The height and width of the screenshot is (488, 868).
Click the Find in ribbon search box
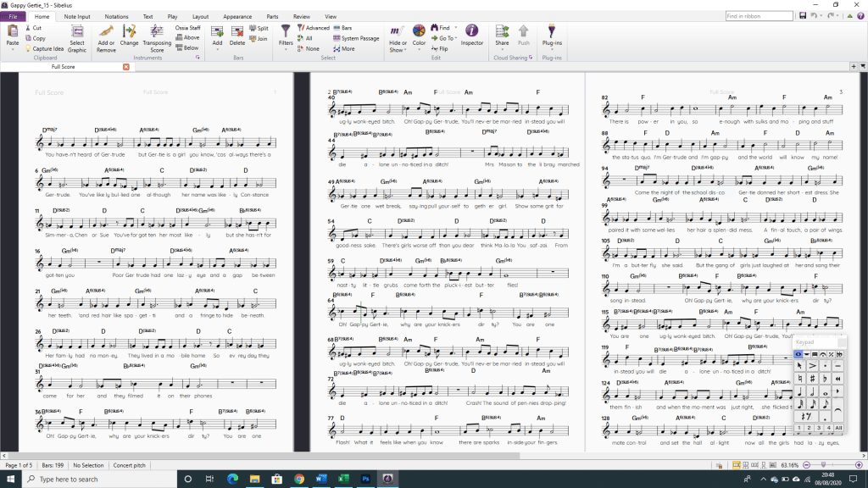pyautogui.click(x=759, y=16)
